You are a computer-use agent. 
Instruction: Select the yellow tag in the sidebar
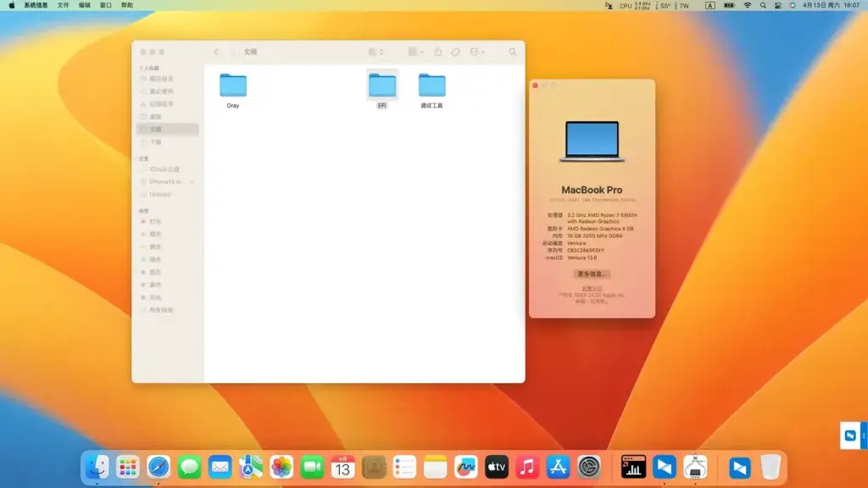pos(167,247)
